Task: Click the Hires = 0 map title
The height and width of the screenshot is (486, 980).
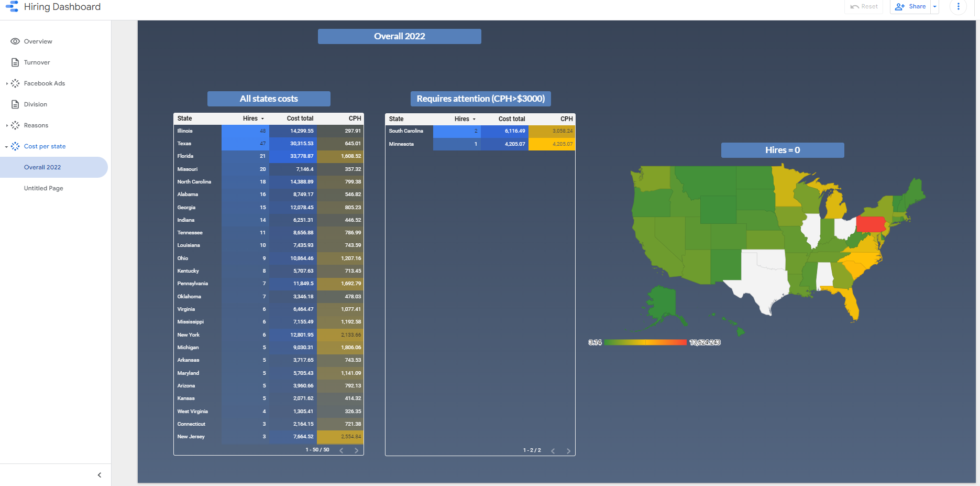Action: point(783,150)
